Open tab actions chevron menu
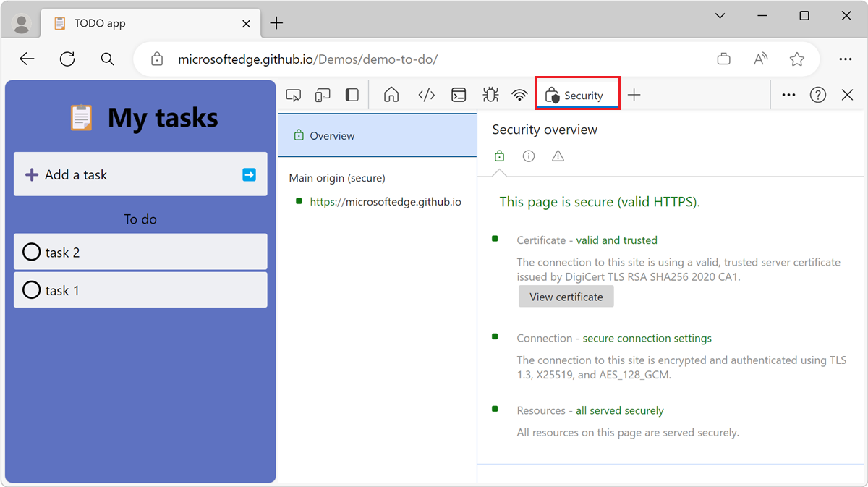Image resolution: width=868 pixels, height=487 pixels. (720, 16)
